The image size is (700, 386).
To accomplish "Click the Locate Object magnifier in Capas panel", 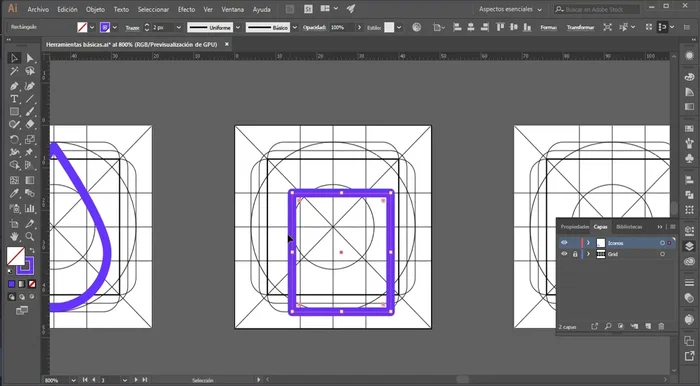I will (x=608, y=327).
